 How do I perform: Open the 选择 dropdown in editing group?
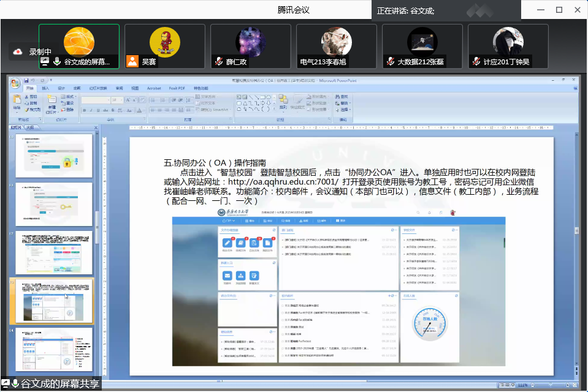coord(343,110)
